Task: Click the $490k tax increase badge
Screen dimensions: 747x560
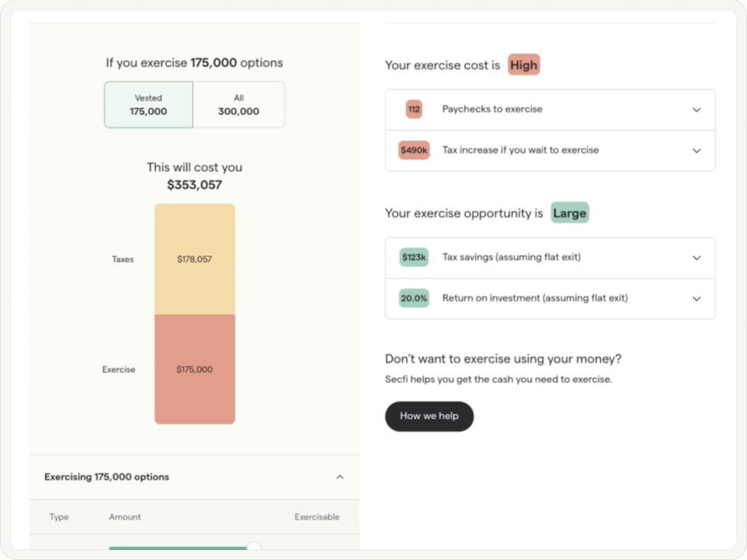Action: [414, 151]
